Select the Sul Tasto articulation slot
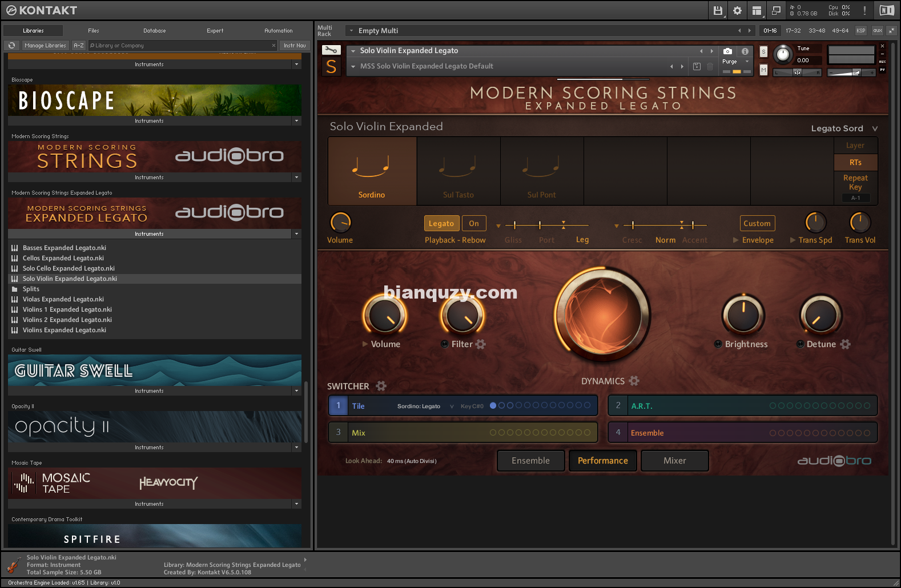 [x=458, y=171]
